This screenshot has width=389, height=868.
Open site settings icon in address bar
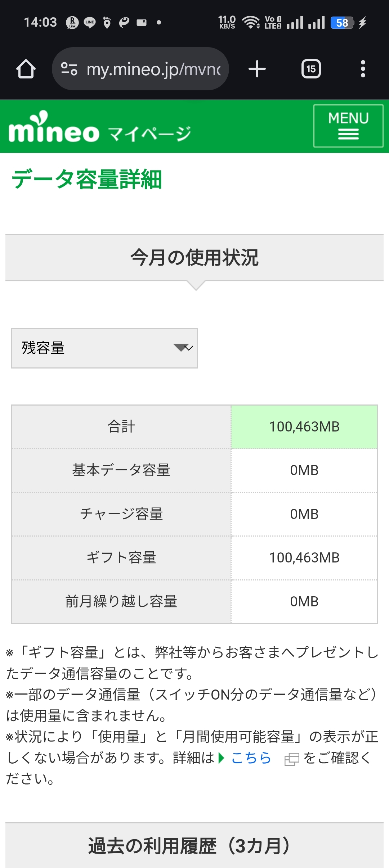point(69,69)
